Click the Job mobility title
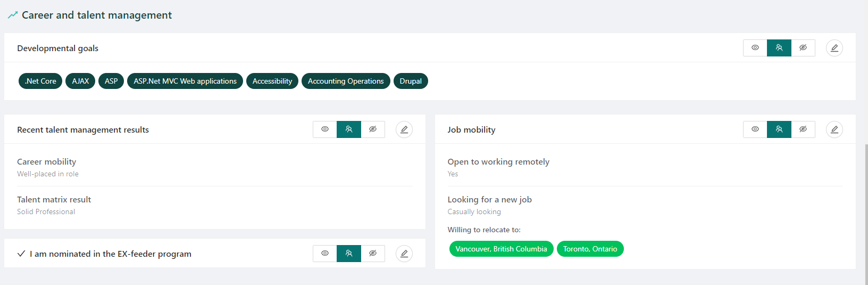 point(471,129)
